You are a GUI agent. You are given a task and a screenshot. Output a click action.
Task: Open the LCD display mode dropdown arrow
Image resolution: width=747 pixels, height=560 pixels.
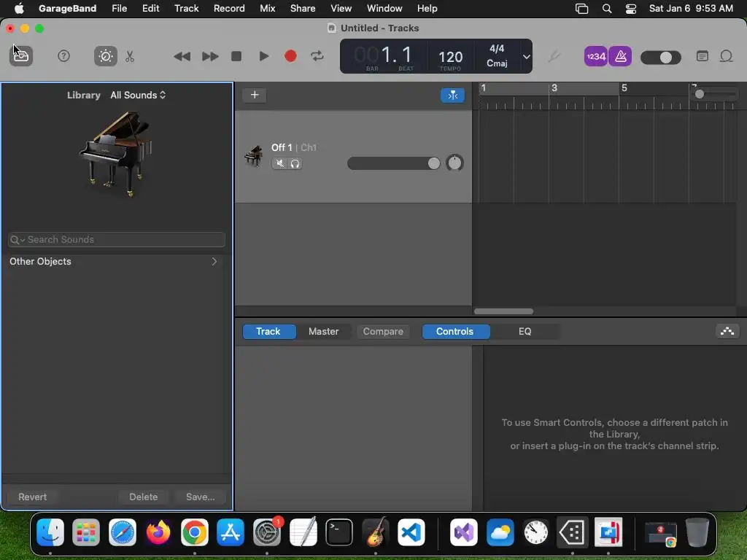527,57
